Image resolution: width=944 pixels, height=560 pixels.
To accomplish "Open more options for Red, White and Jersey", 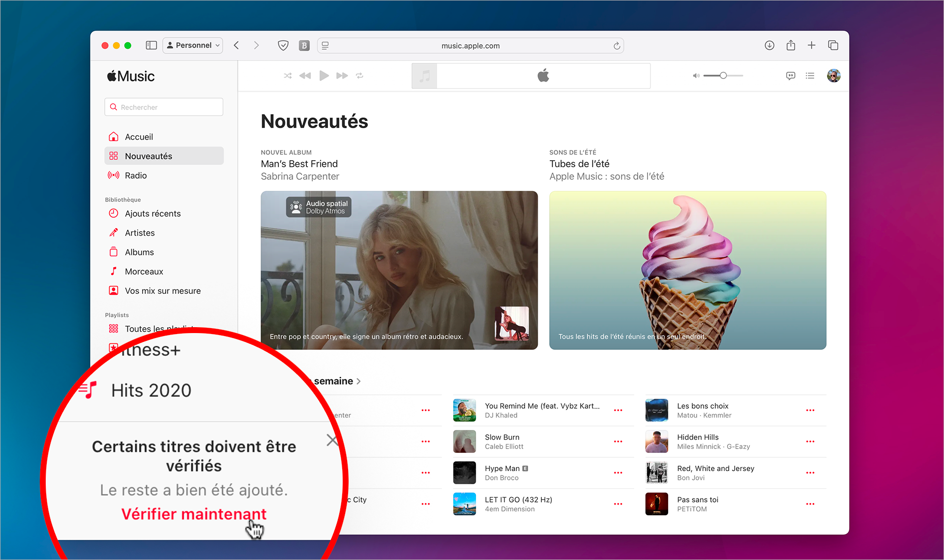I will pyautogui.click(x=810, y=473).
